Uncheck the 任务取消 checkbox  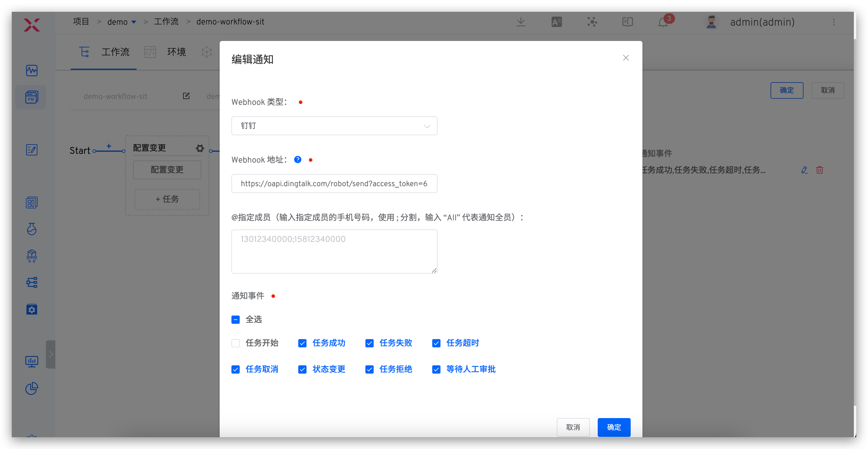coord(236,369)
